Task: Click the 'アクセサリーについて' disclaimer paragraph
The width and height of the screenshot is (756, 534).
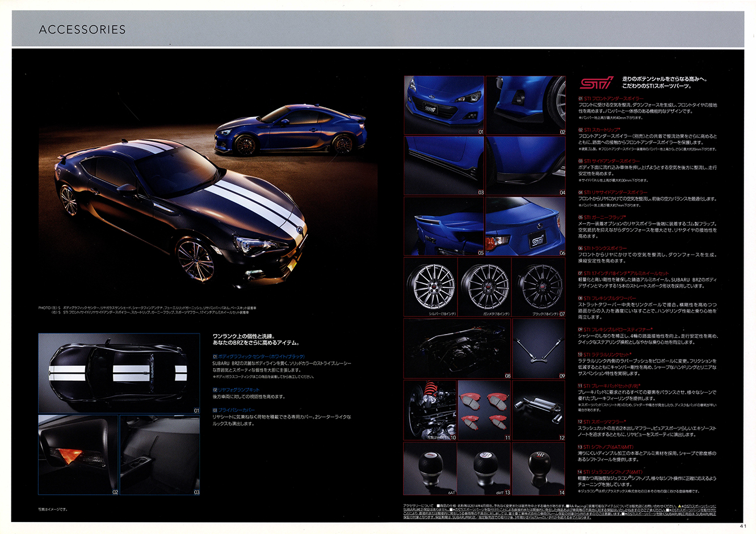Action: coord(560,511)
